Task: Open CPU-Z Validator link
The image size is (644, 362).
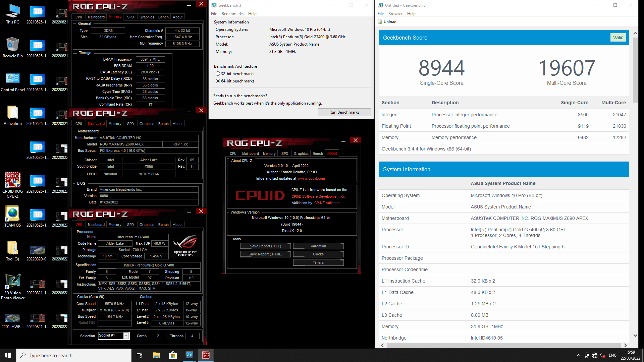Action: (x=327, y=203)
